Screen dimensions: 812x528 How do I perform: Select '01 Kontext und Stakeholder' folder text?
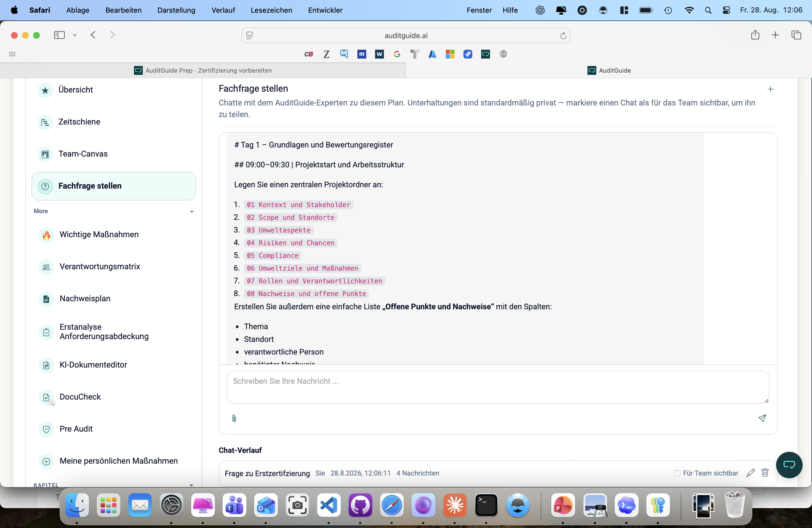tap(299, 205)
